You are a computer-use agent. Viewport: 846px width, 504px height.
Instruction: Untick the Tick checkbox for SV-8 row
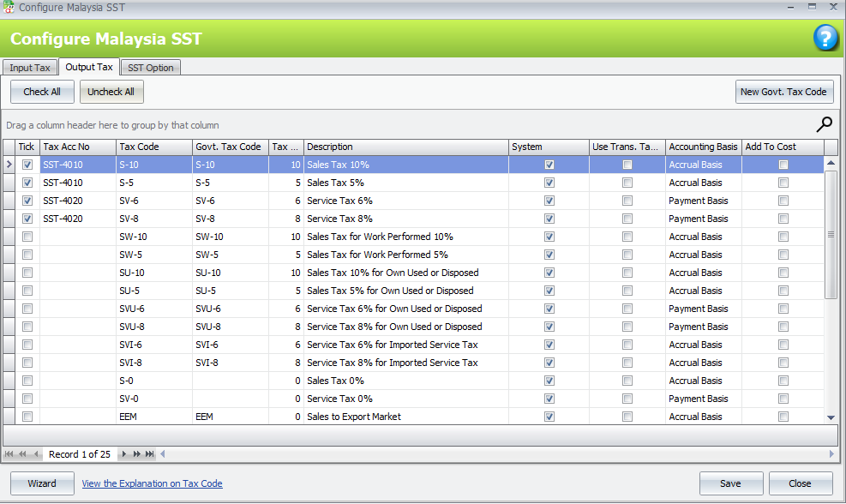pos(27,219)
